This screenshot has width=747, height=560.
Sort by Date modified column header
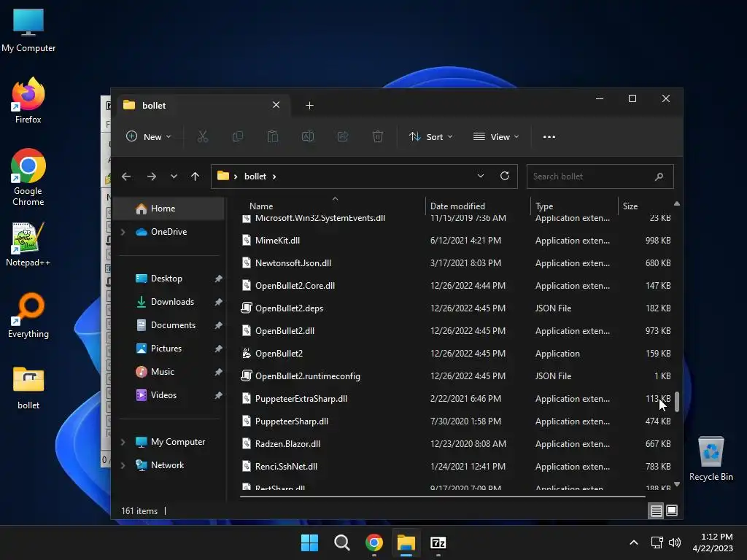457,206
